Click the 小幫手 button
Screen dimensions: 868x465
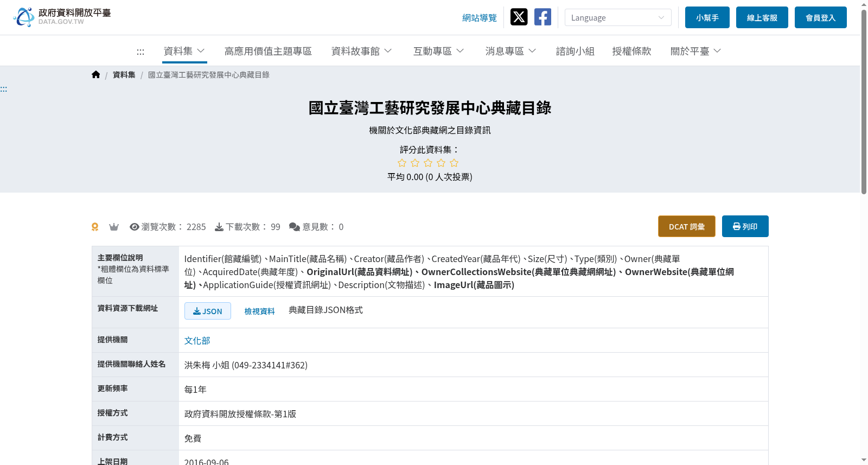[707, 17]
